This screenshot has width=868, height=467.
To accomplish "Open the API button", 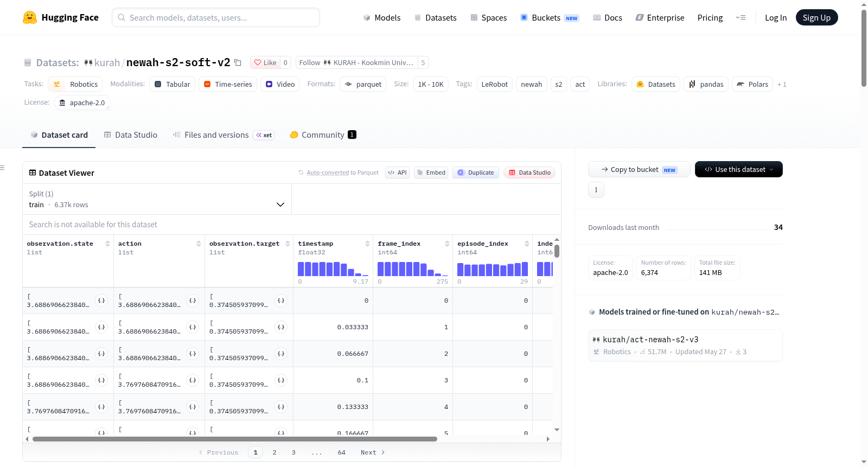I will (397, 172).
